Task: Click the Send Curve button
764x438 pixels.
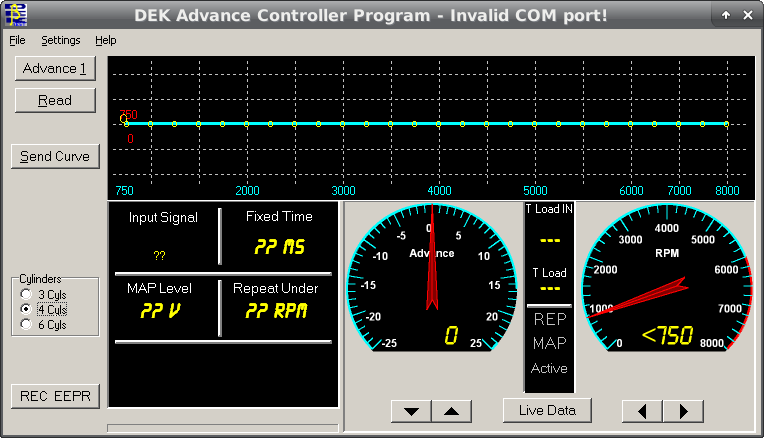Action: pos(55,156)
